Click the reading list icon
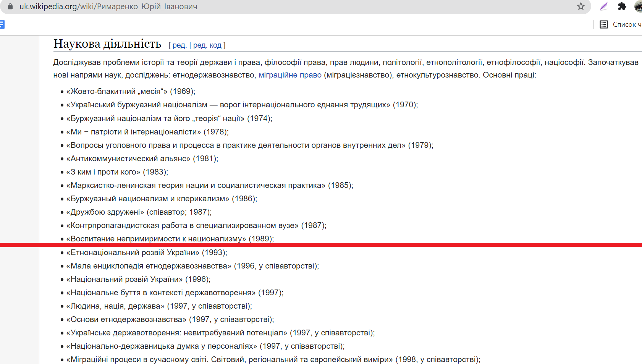This screenshot has width=642, height=364. 604,25
